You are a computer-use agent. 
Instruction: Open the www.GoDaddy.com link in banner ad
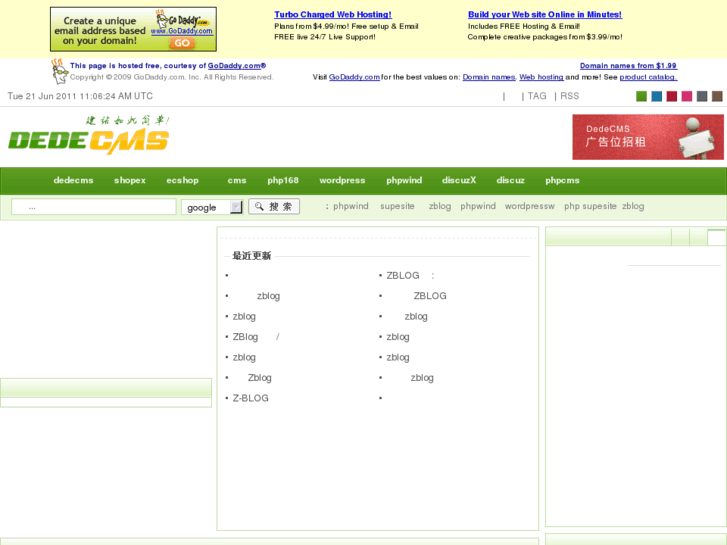(x=182, y=31)
